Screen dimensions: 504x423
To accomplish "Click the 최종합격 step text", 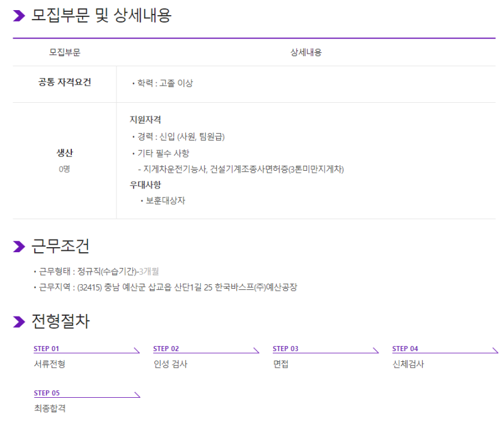I will click(x=49, y=408).
